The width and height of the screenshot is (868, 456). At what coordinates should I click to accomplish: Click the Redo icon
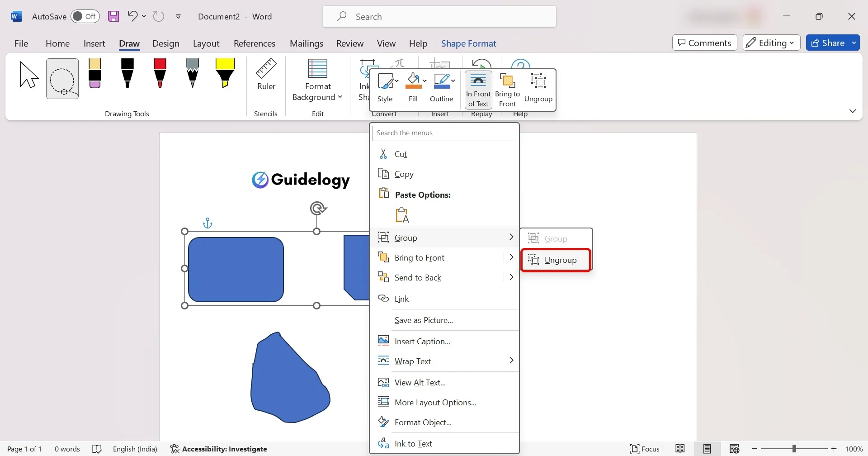(x=158, y=16)
